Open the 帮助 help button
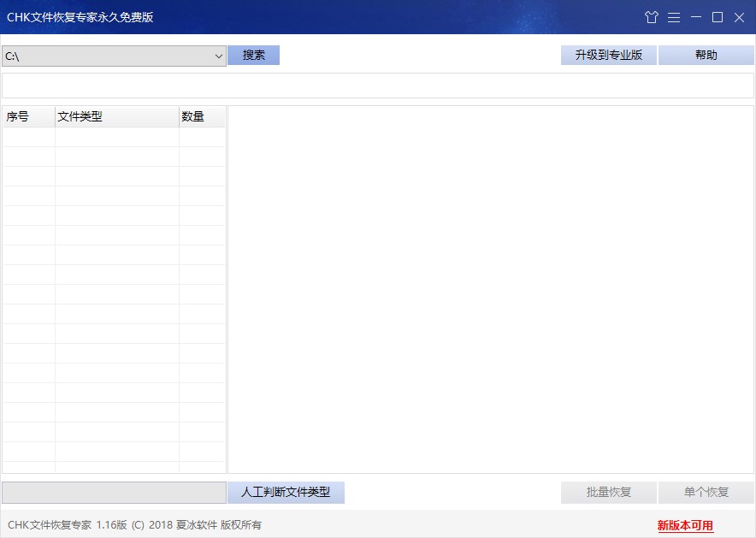The height and width of the screenshot is (538, 756). click(x=706, y=55)
